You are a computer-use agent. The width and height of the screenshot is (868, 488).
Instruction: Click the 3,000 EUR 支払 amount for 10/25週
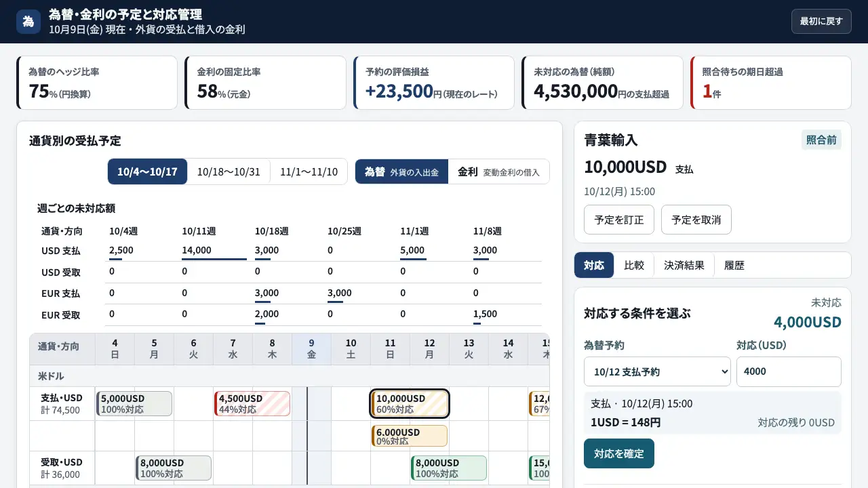(x=340, y=293)
